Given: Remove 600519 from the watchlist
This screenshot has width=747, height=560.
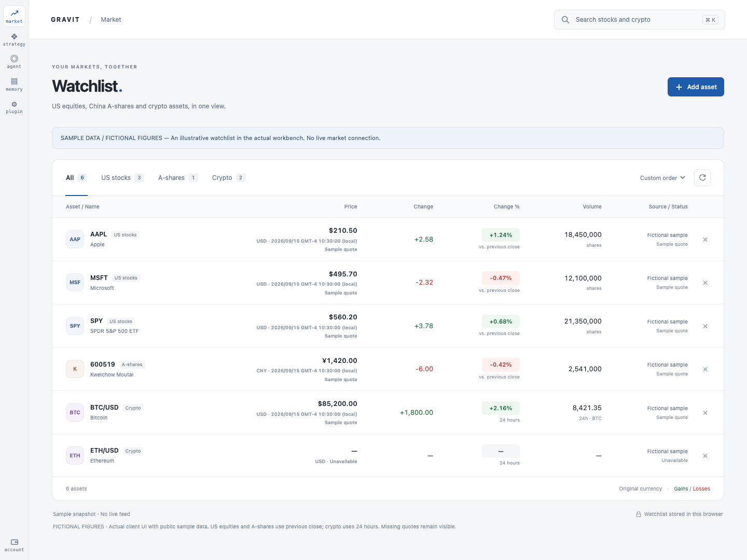Looking at the screenshot, I should (706, 369).
